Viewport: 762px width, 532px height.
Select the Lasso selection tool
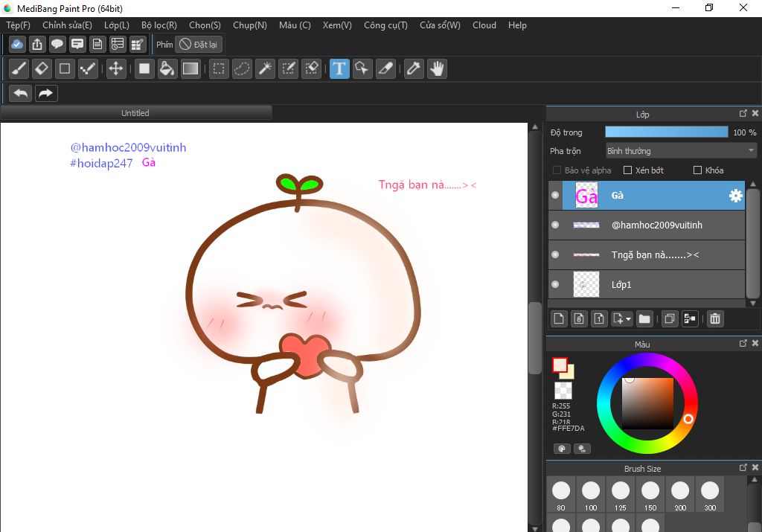[242, 68]
